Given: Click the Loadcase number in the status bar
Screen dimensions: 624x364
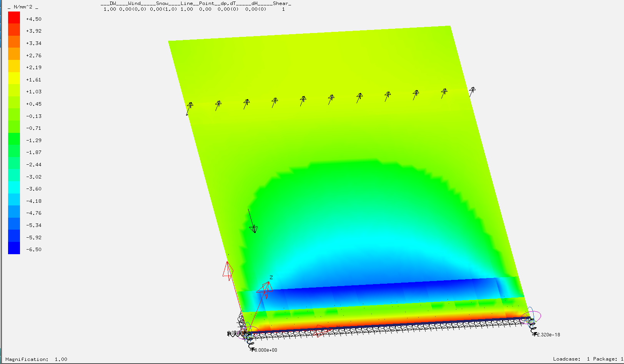Looking at the screenshot, I should coord(588,359).
